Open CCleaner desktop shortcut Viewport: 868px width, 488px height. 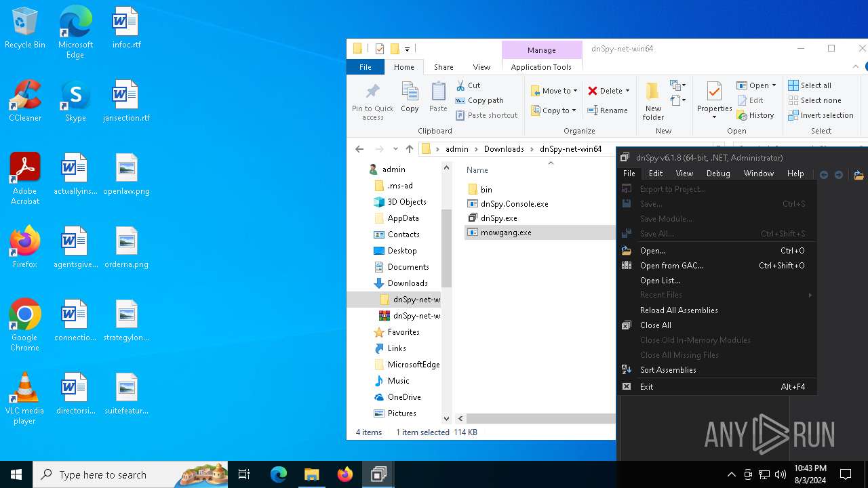point(25,102)
